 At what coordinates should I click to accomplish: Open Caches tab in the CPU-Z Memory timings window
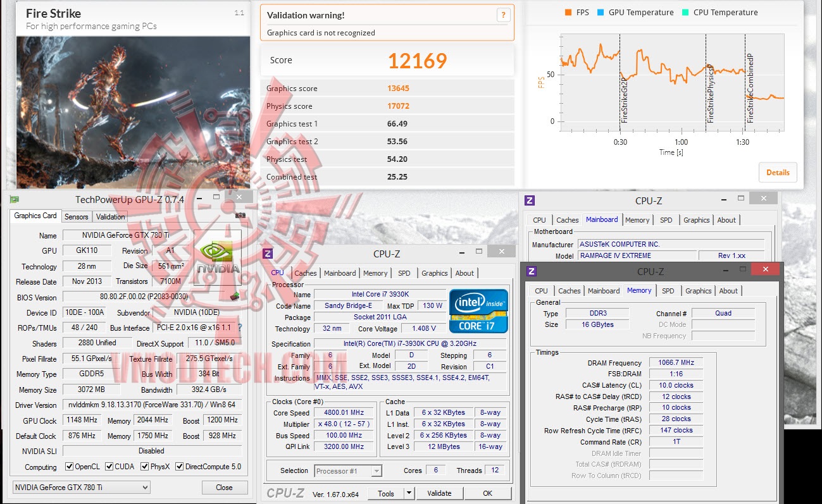click(x=570, y=291)
